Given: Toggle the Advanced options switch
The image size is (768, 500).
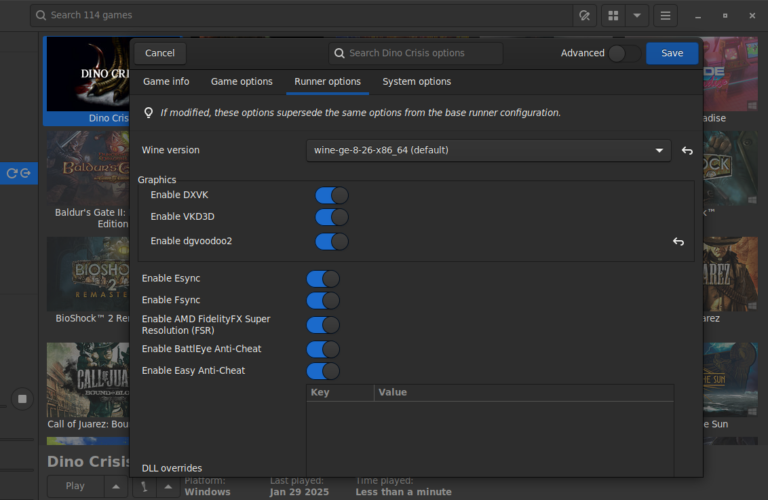Looking at the screenshot, I should point(623,53).
